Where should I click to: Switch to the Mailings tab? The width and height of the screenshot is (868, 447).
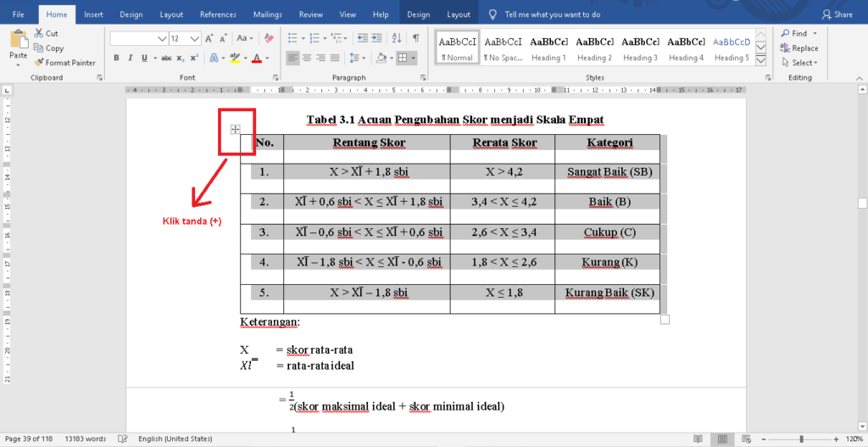point(267,14)
